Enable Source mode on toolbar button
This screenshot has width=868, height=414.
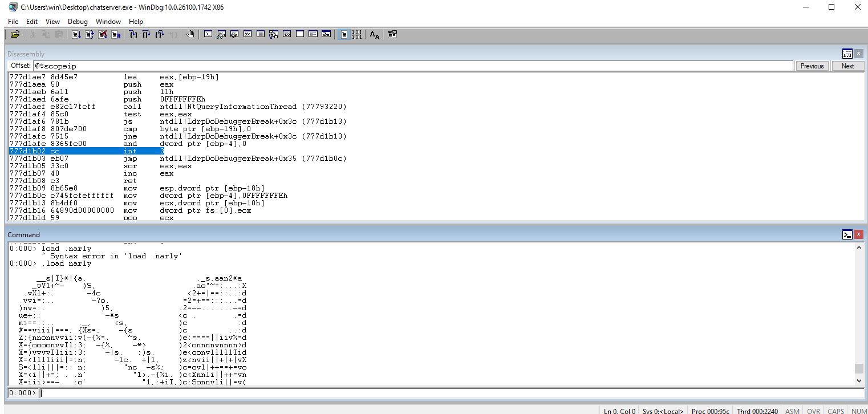point(344,35)
